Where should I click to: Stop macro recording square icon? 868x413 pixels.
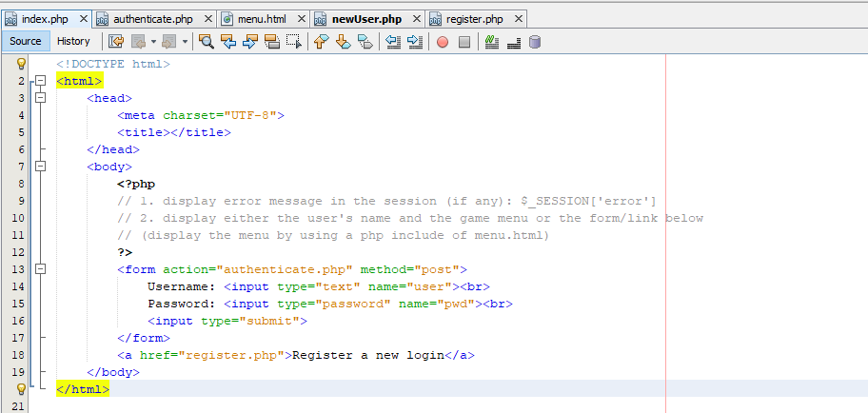pos(464,42)
